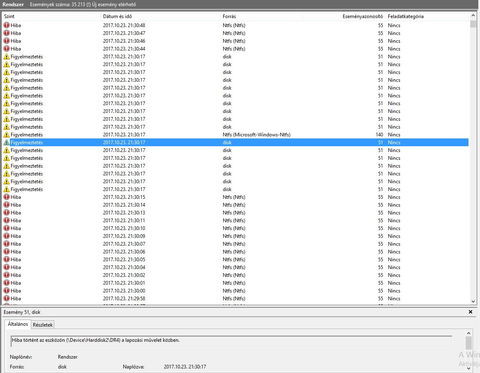Click the error icon of the 21:30:44 Hiba row
Viewport: 480px width, 373px height.
pyautogui.click(x=6, y=49)
